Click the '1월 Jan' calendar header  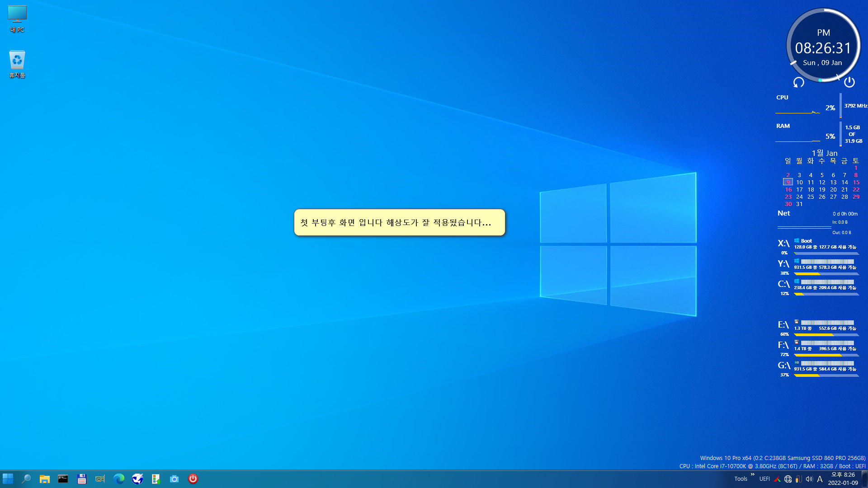coord(825,153)
